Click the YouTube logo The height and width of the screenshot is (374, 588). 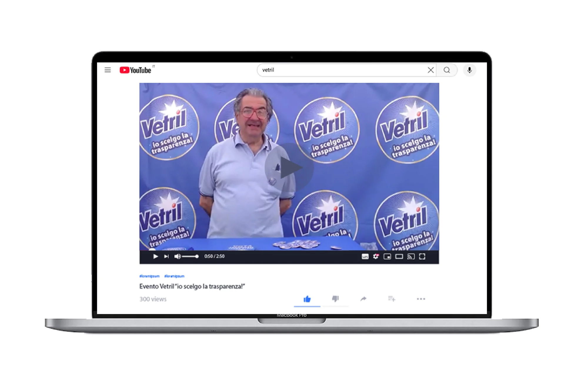(135, 70)
